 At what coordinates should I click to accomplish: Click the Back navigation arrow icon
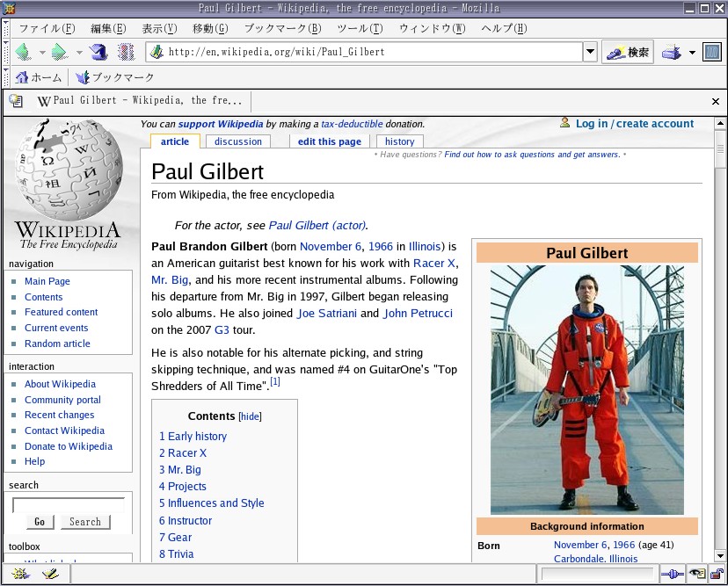pyautogui.click(x=23, y=52)
